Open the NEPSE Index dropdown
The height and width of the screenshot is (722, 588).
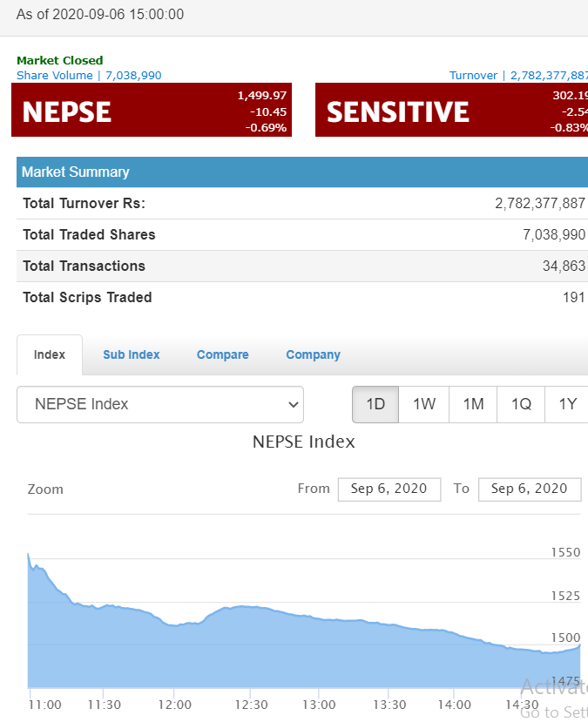pos(160,404)
